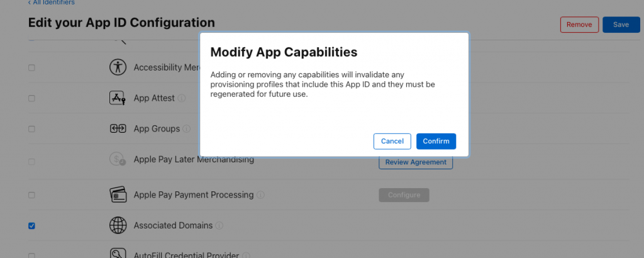This screenshot has width=644, height=258.
Task: Uncheck the Associated Domains checkbox
Action: pos(32,225)
